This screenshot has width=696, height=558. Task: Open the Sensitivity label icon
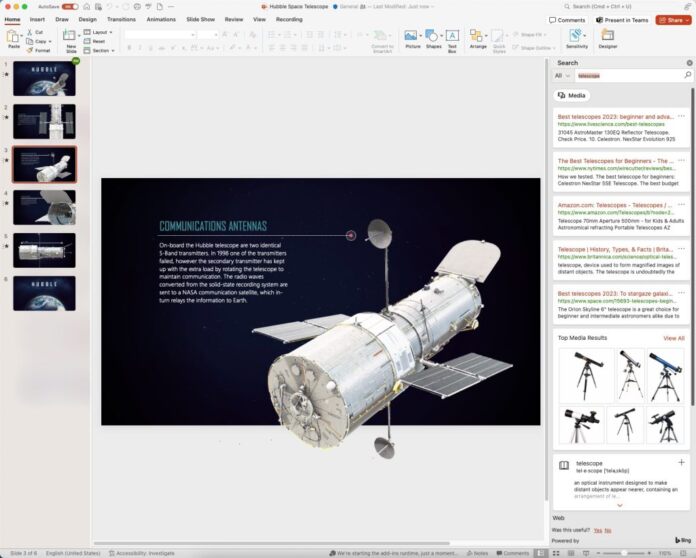point(576,36)
